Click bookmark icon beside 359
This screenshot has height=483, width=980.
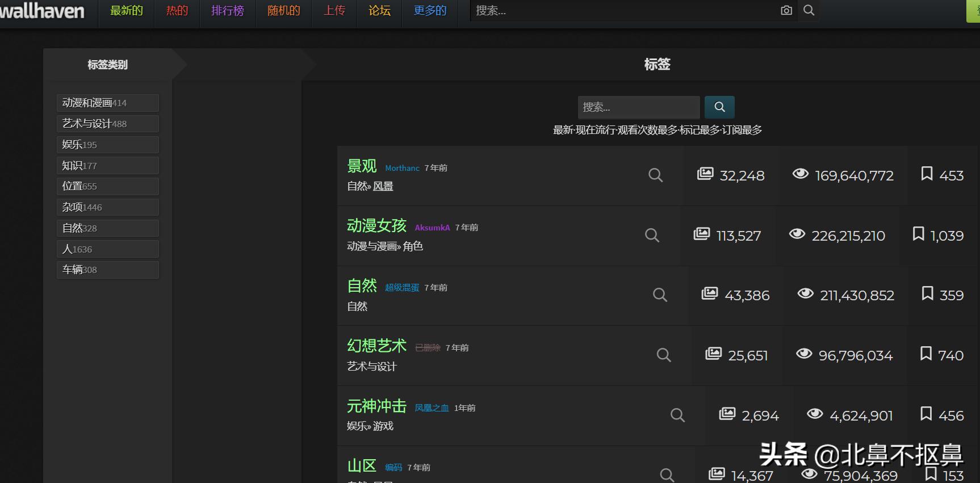click(927, 293)
